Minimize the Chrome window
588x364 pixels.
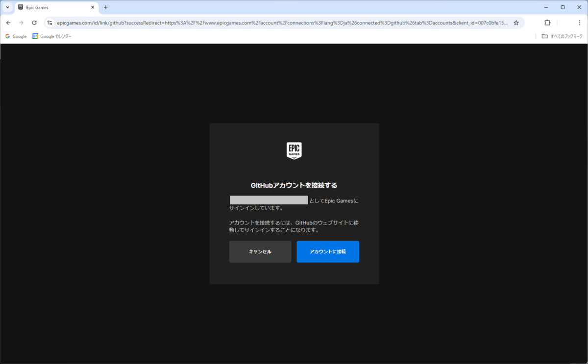coord(546,7)
